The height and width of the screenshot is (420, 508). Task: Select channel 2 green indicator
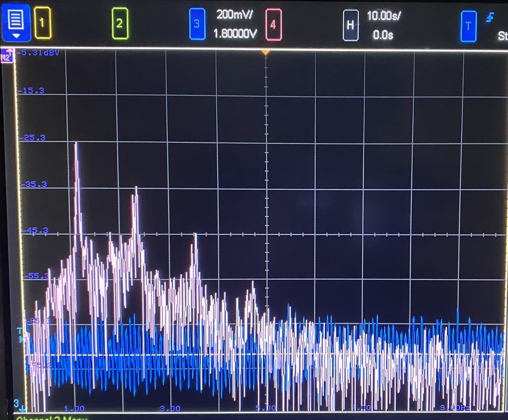click(120, 24)
